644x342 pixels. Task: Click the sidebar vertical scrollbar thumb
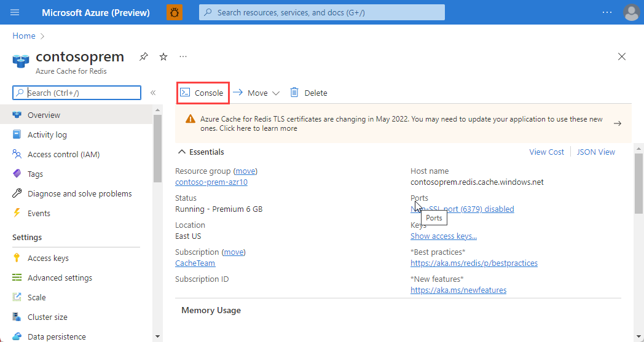point(157,148)
